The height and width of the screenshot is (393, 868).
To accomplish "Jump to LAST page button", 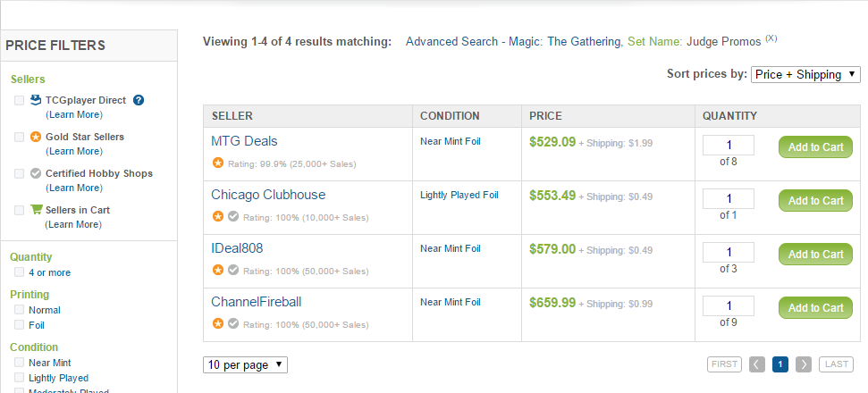I will [836, 364].
